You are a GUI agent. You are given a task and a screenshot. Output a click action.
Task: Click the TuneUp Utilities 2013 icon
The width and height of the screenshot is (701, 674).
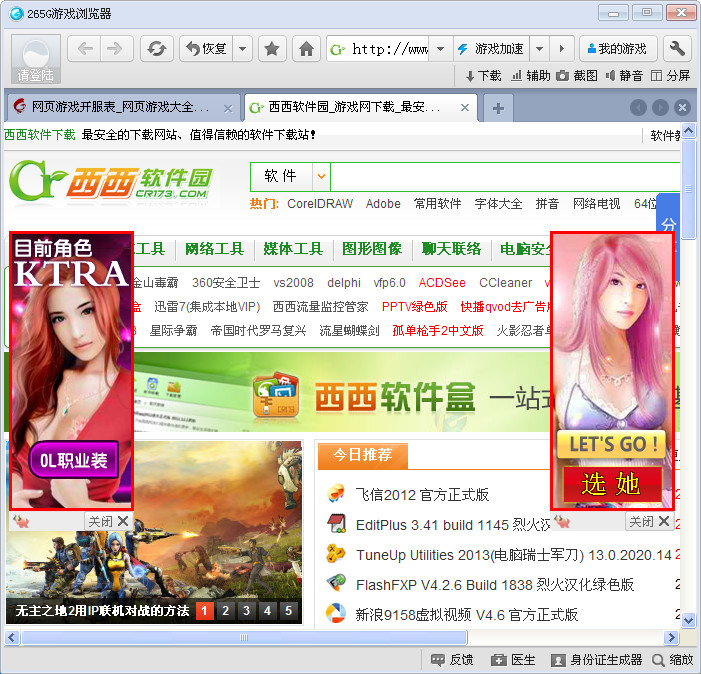click(336, 554)
